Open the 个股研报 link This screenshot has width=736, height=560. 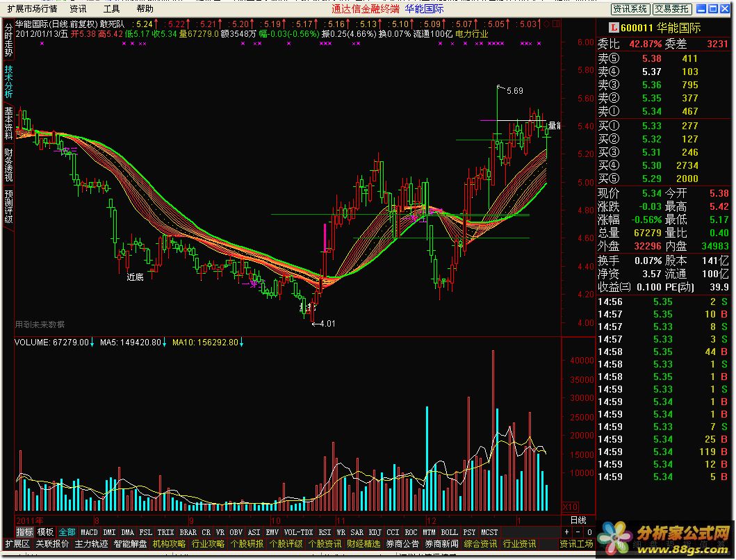(x=247, y=544)
